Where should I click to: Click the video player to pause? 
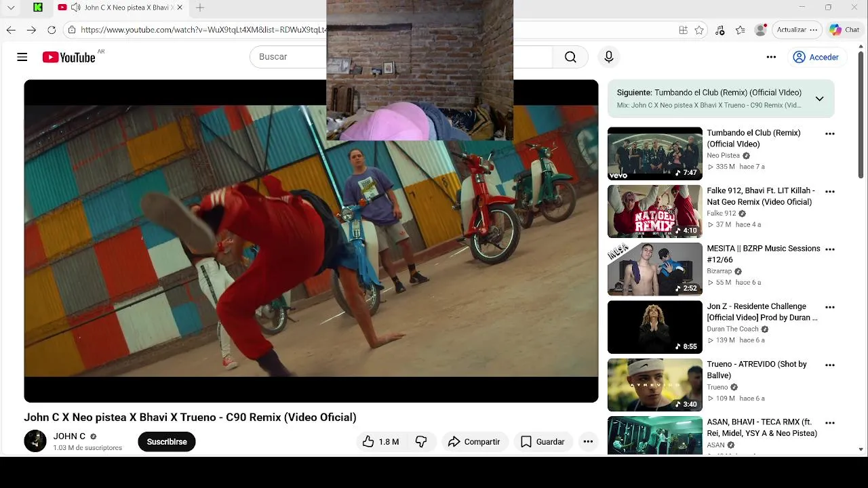311,241
